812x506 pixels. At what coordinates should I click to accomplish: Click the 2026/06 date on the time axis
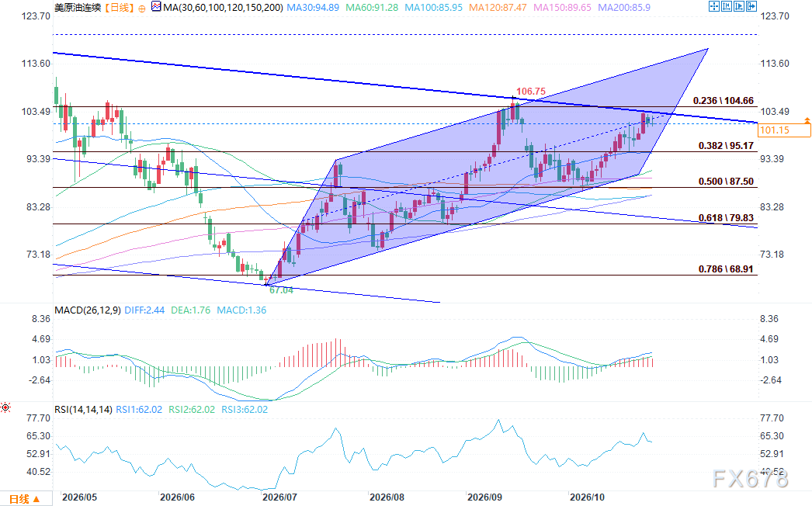177,497
